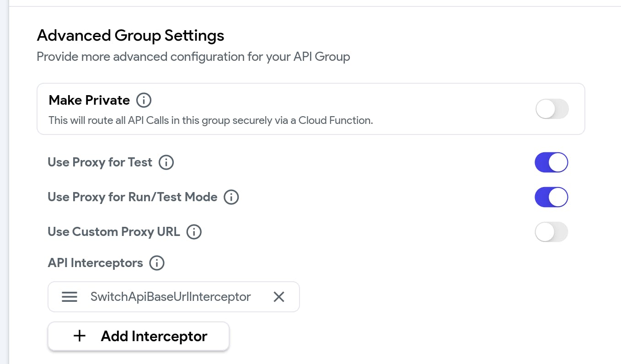The height and width of the screenshot is (364, 621).
Task: Click the Make Private label
Action: (x=89, y=100)
